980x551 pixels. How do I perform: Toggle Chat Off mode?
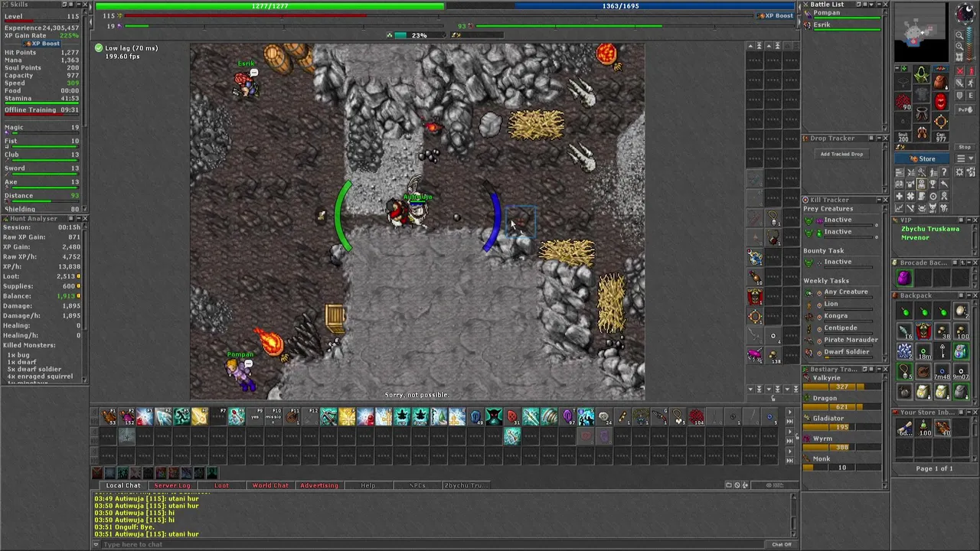[x=782, y=544]
